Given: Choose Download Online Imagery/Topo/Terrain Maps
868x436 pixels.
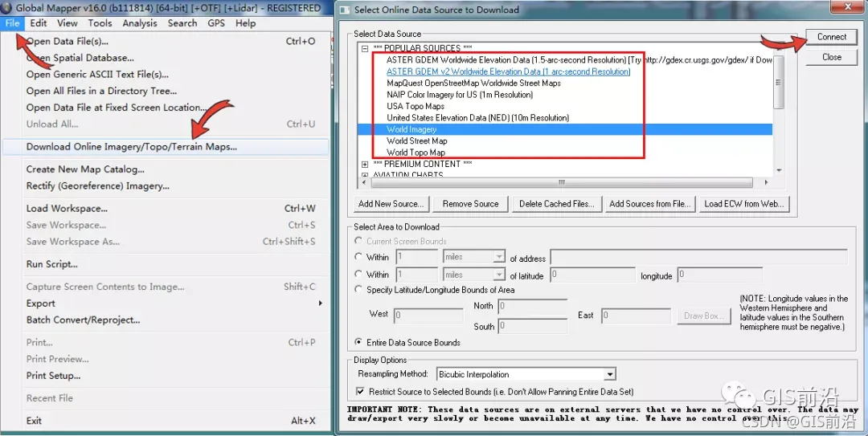Looking at the screenshot, I should pos(166,147).
